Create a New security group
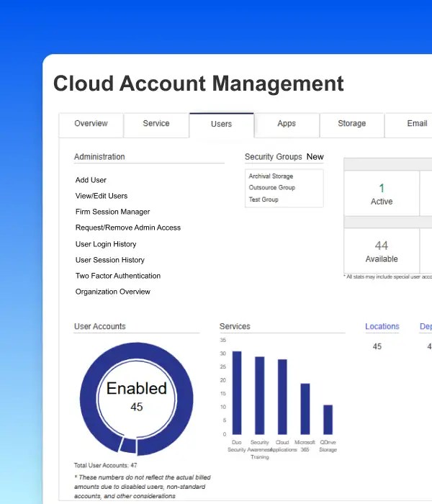Screen dimensions: 432x504 315,157
